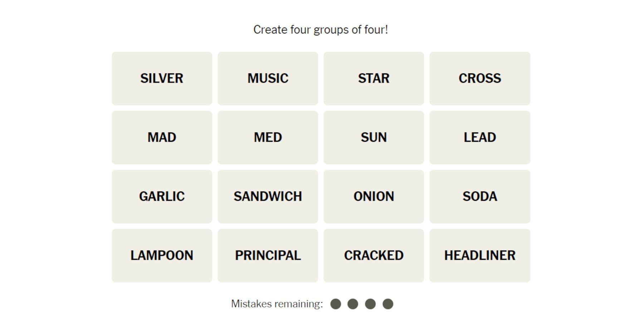The image size is (644, 322).
Task: Click the first mistakes remaining dot
Action: coord(336,304)
